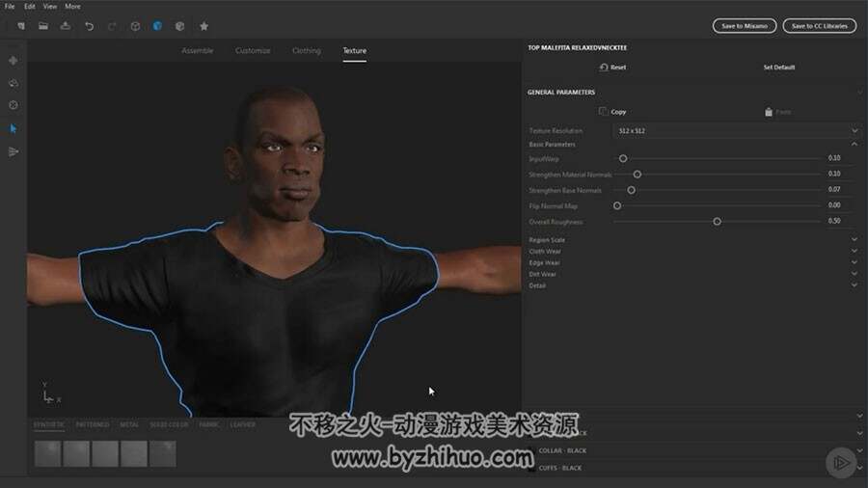Expand the Cloth Wear section

pos(854,251)
